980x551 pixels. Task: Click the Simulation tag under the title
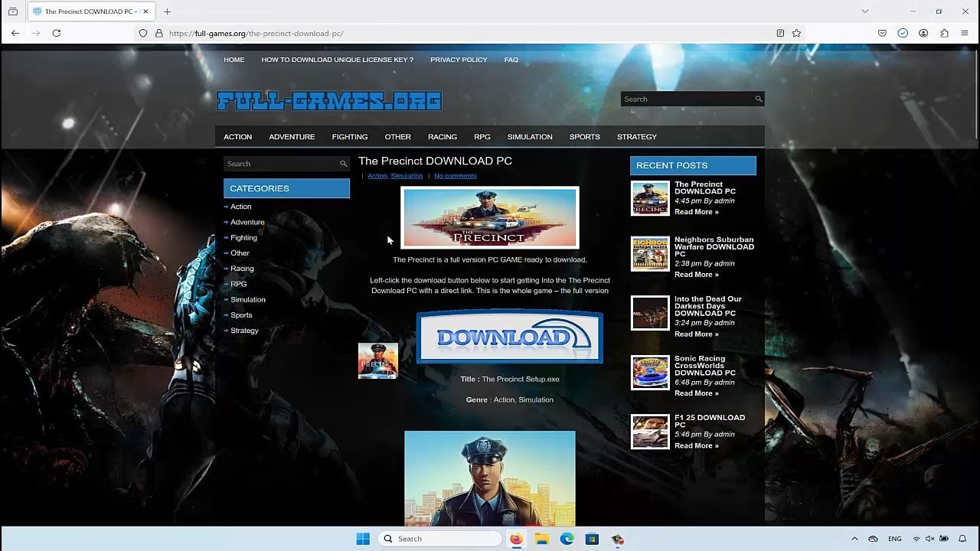tap(407, 176)
